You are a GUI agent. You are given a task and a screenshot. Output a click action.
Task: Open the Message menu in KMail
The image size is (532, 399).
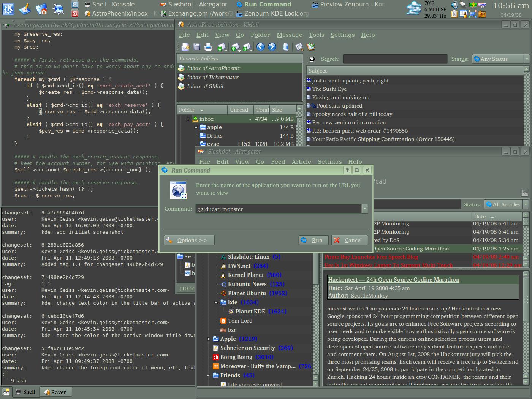(x=289, y=35)
